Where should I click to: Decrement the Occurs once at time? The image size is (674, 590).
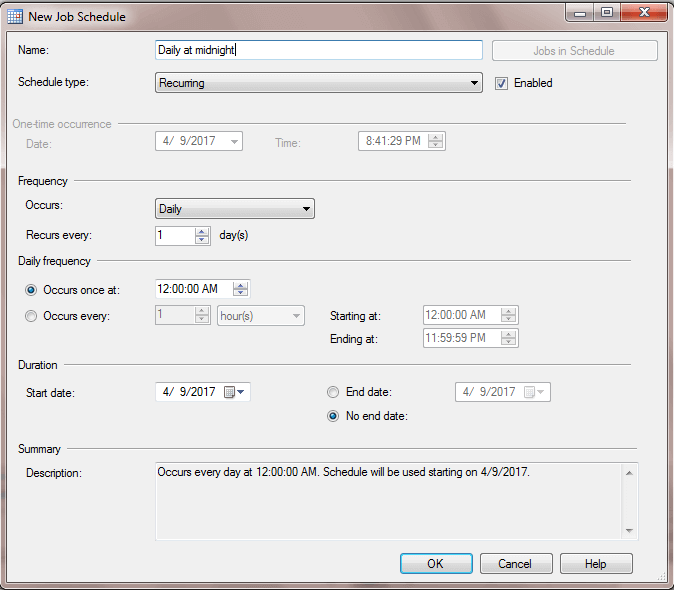tap(240, 292)
